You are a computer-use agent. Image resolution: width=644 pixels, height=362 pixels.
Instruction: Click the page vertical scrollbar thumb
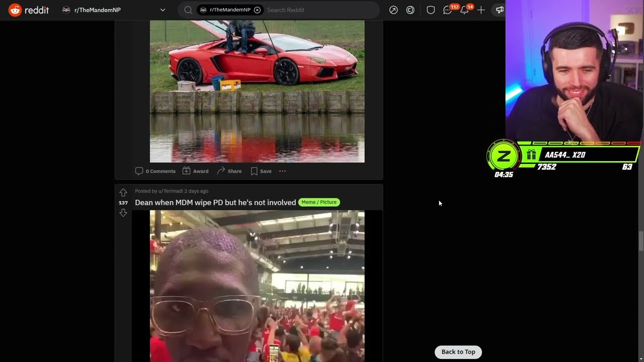[x=641, y=241]
